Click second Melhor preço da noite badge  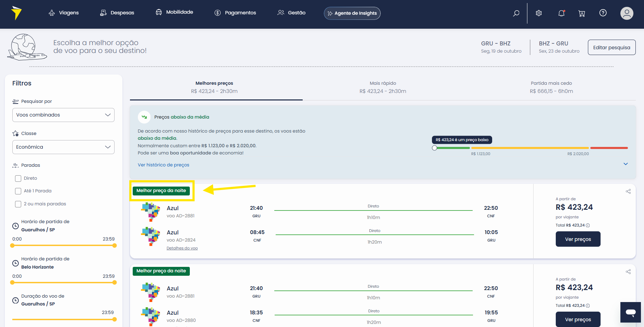tap(161, 271)
